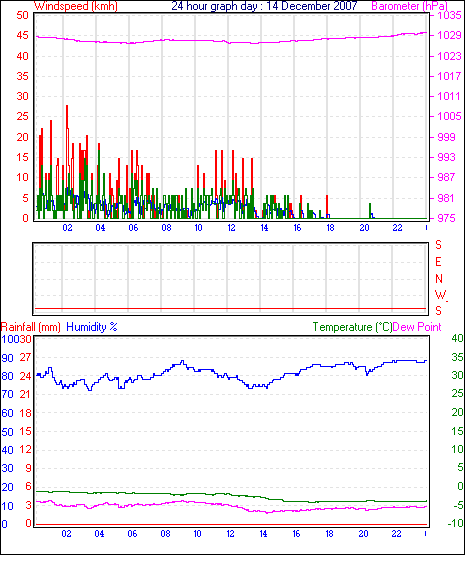Click the 35 value on the windspeed axis

tap(23, 76)
